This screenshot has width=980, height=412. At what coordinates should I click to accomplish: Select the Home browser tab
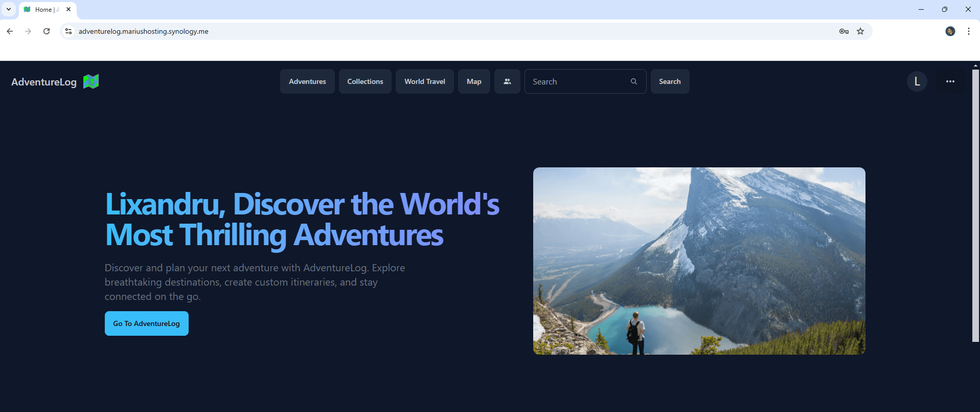tap(48, 10)
